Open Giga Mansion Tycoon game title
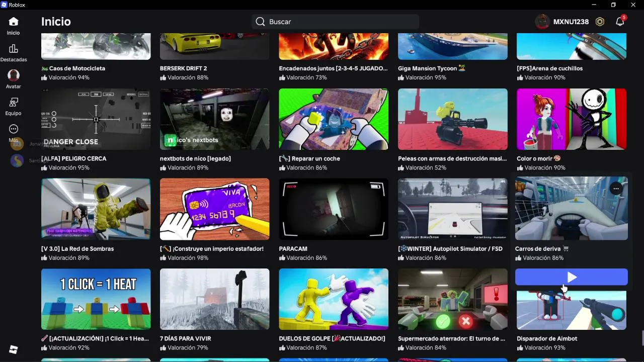This screenshot has height=362, width=644. [x=432, y=68]
